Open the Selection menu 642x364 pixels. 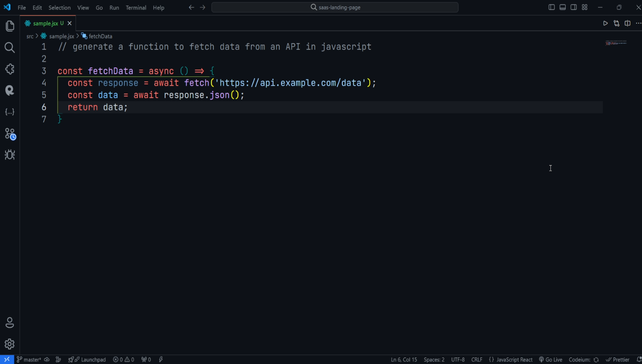click(x=60, y=8)
